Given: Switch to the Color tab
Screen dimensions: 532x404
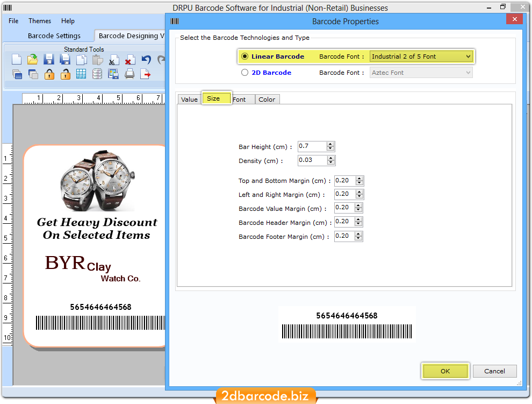Looking at the screenshot, I should pyautogui.click(x=267, y=99).
